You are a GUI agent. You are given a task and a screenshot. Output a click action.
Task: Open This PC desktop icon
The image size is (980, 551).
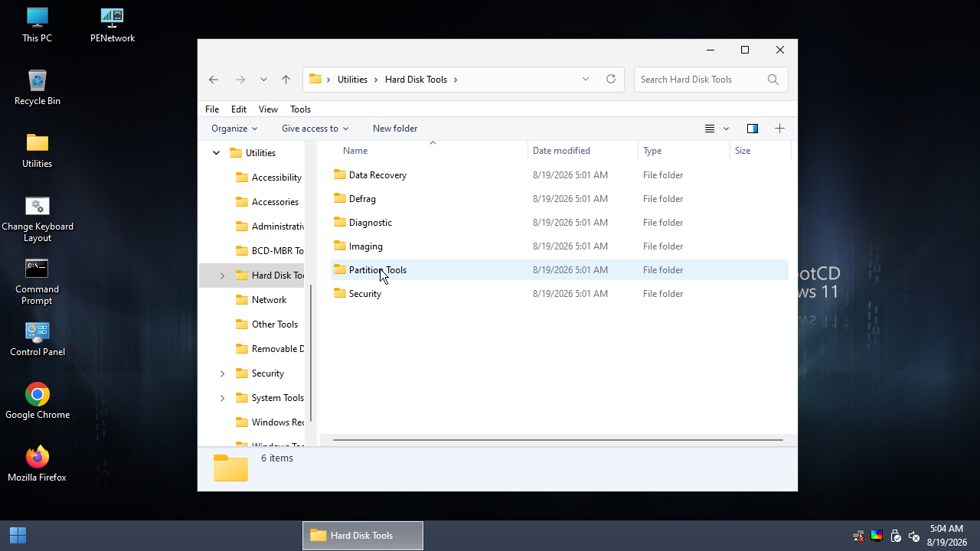coord(37,25)
